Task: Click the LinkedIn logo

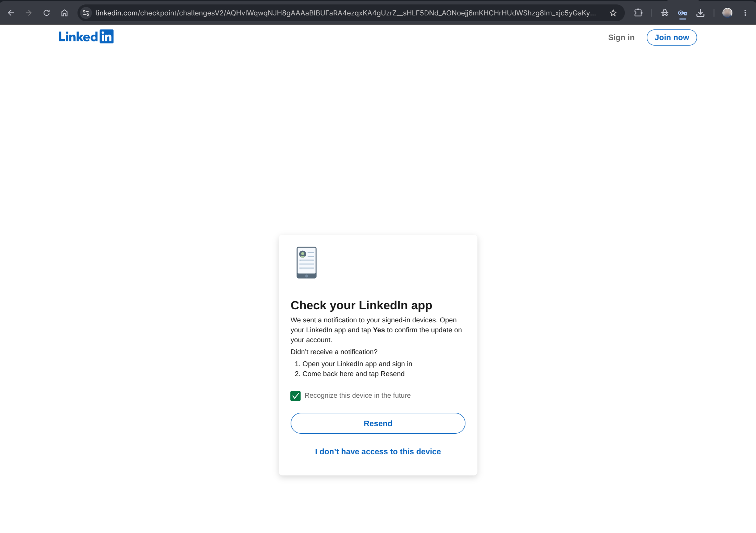Action: pos(86,37)
